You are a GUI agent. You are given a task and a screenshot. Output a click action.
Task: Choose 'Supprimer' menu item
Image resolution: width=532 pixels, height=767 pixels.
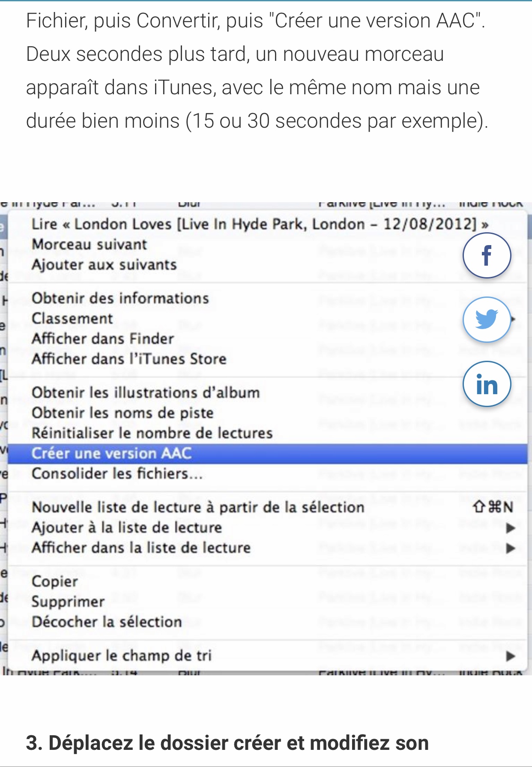coord(68,602)
